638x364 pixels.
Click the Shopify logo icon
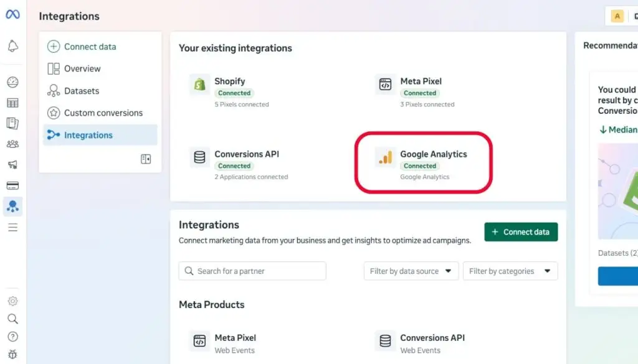click(x=199, y=84)
